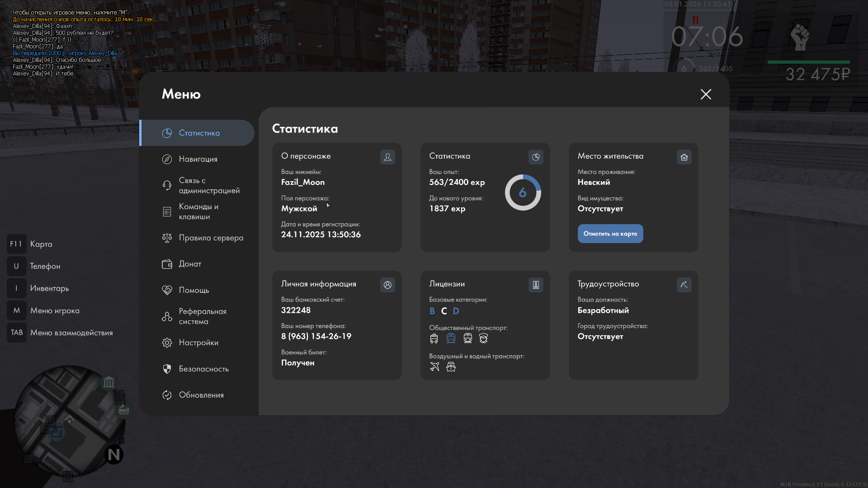Click the highlighted blue trolleybus license icon
The height and width of the screenshot is (488, 868).
(x=451, y=338)
